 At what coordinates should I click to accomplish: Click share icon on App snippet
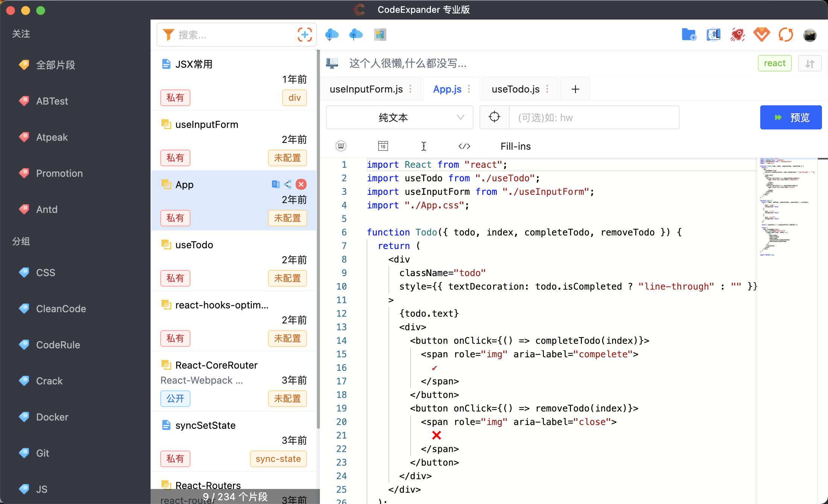(x=288, y=184)
